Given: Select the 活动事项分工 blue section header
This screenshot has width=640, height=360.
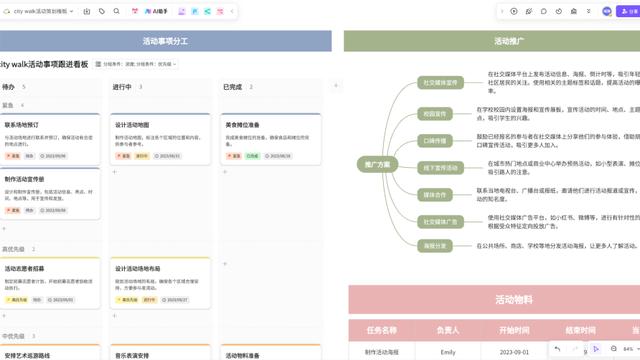Looking at the screenshot, I should point(165,41).
